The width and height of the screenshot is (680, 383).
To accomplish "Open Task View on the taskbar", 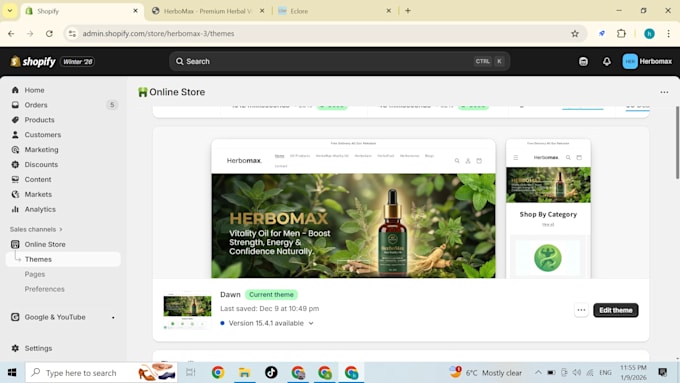I will 191,373.
